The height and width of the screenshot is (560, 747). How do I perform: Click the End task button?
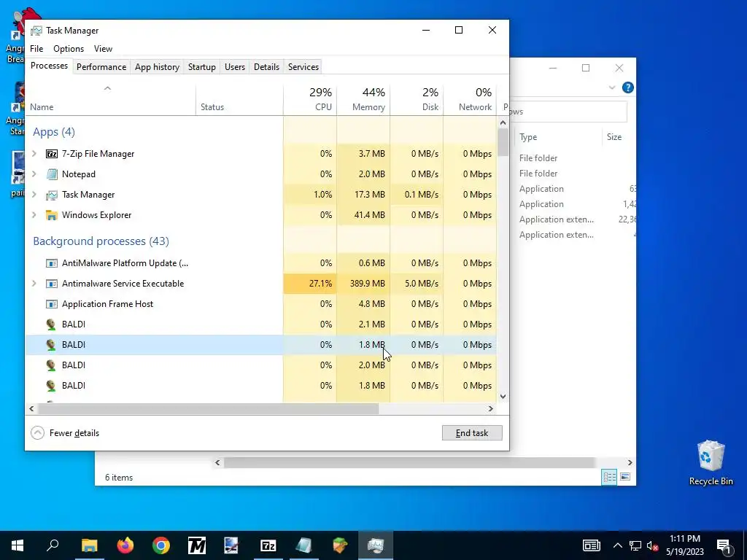pos(472,433)
